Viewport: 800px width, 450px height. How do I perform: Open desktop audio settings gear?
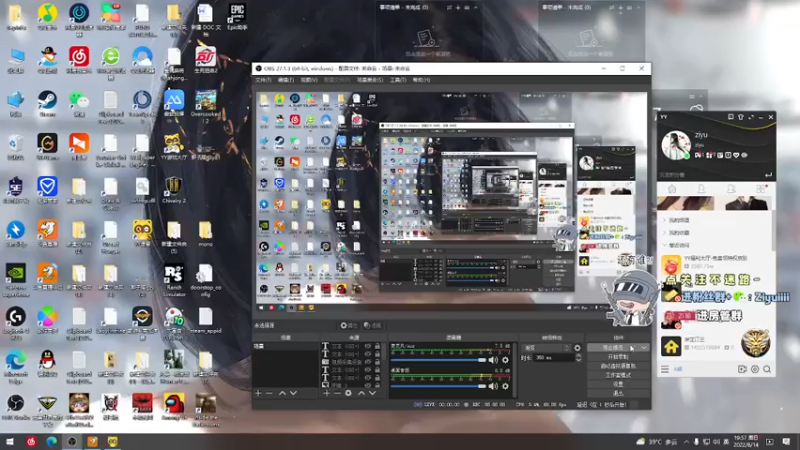(505, 386)
